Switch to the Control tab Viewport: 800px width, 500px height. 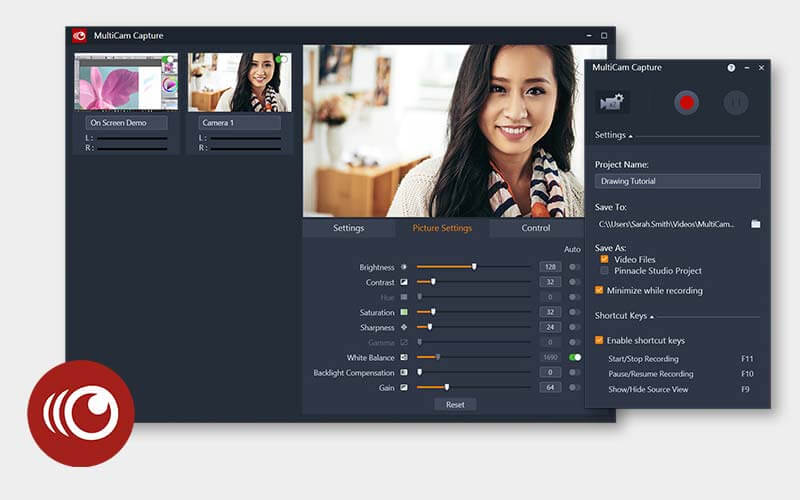pyautogui.click(x=536, y=228)
